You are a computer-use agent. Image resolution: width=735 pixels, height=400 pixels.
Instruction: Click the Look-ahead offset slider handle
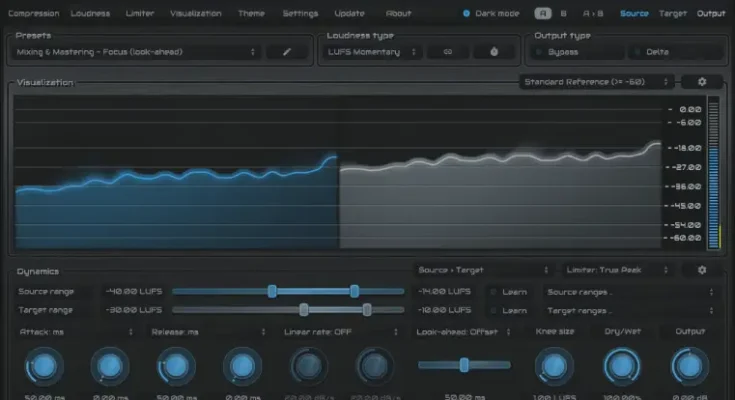pyautogui.click(x=464, y=365)
